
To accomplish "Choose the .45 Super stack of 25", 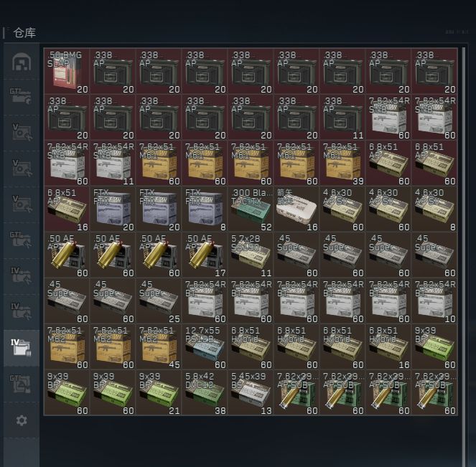I will click(x=159, y=301).
